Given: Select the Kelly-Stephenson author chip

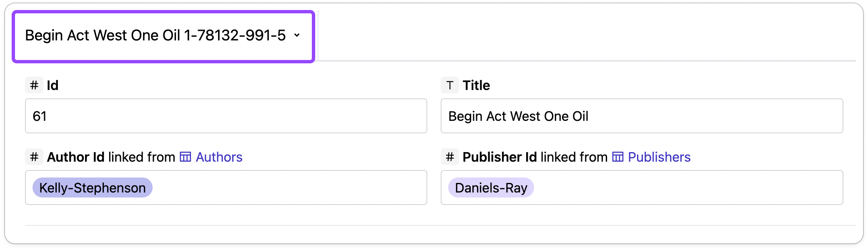Looking at the screenshot, I should 93,188.
